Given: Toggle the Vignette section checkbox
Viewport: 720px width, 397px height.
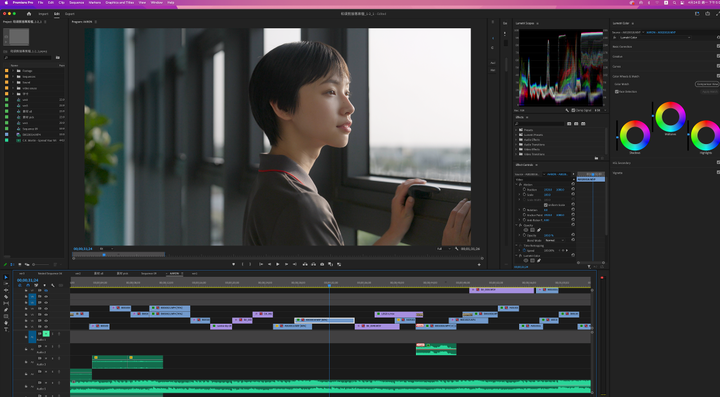Looking at the screenshot, I should [718, 173].
